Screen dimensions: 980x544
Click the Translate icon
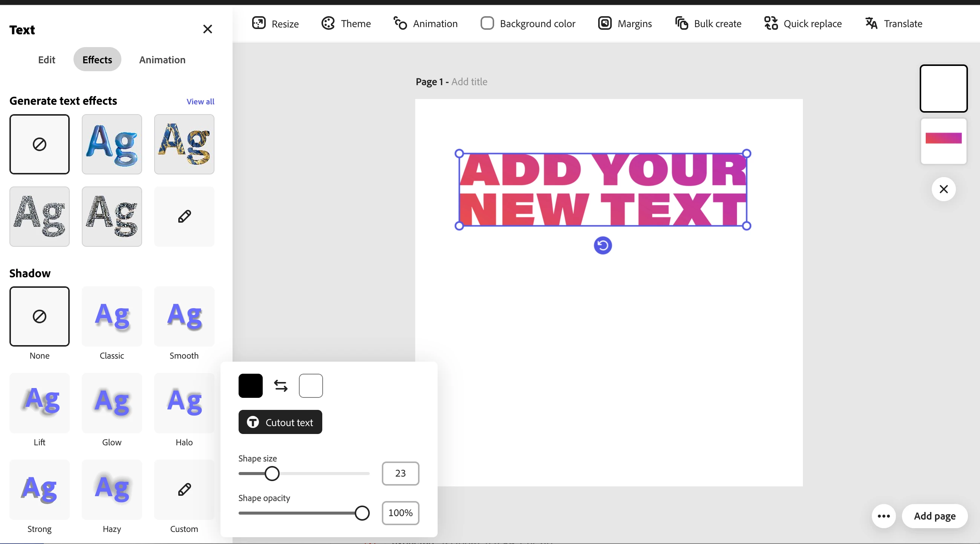point(871,23)
